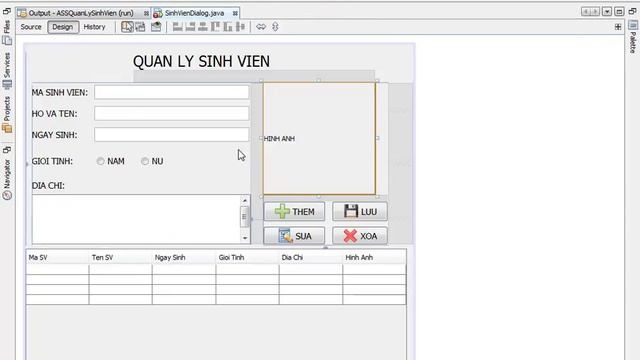Click restore-window icon above Navigator panel
640x360 pixels.
pyautogui.click(x=7, y=150)
